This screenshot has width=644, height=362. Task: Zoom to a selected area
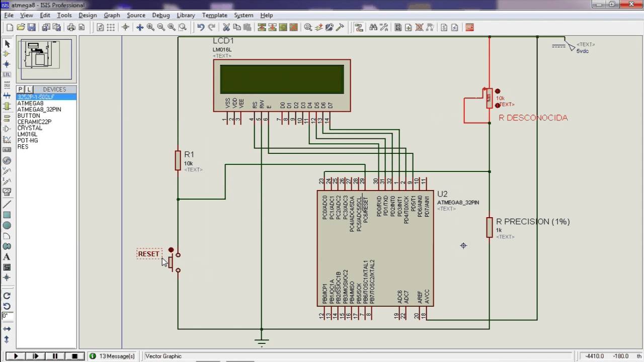(183, 27)
